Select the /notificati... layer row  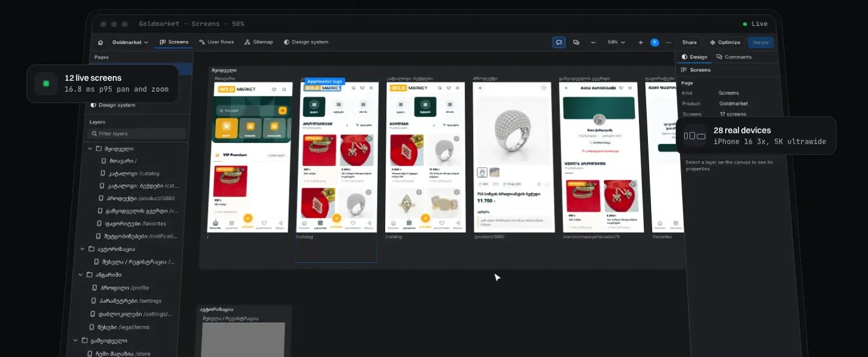136,236
